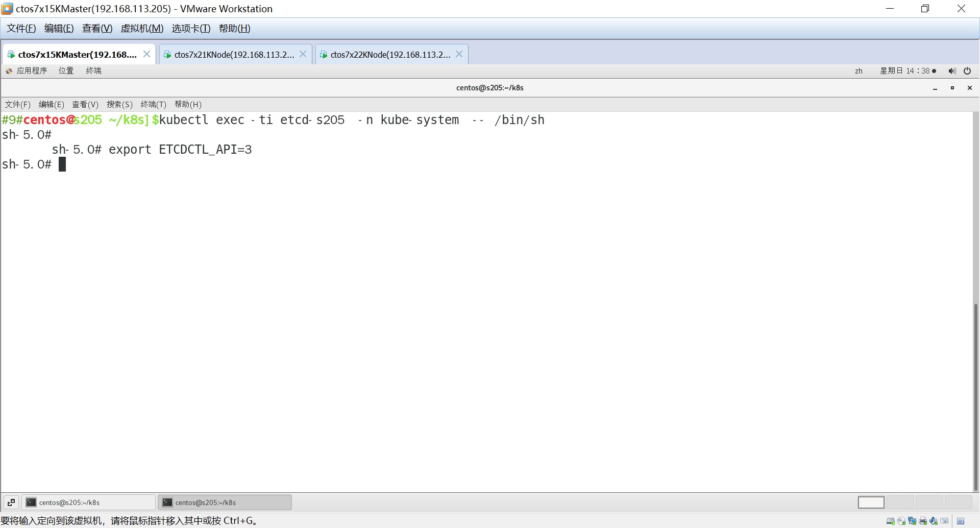Open terminal 编辑(E) menu
The width and height of the screenshot is (980, 528).
tap(52, 105)
